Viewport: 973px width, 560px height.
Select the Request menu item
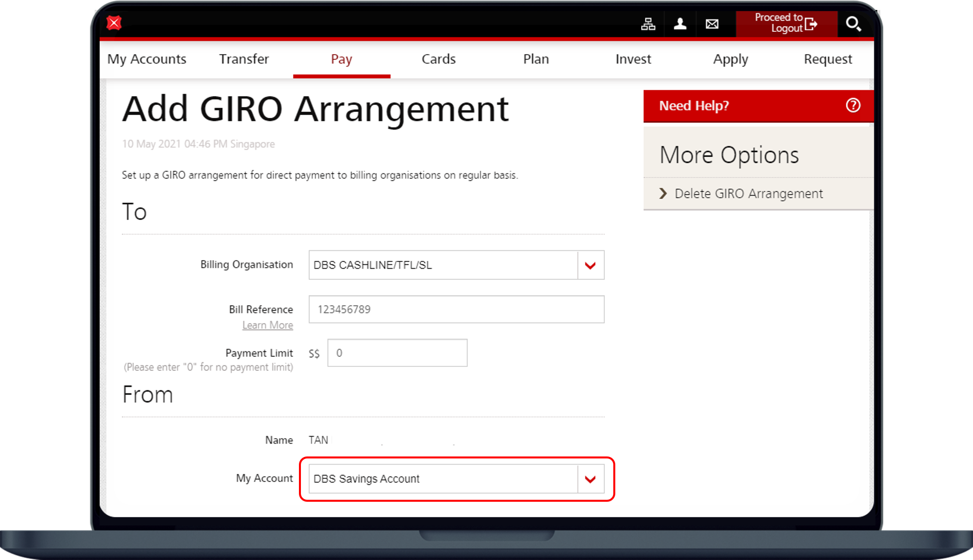(x=828, y=59)
